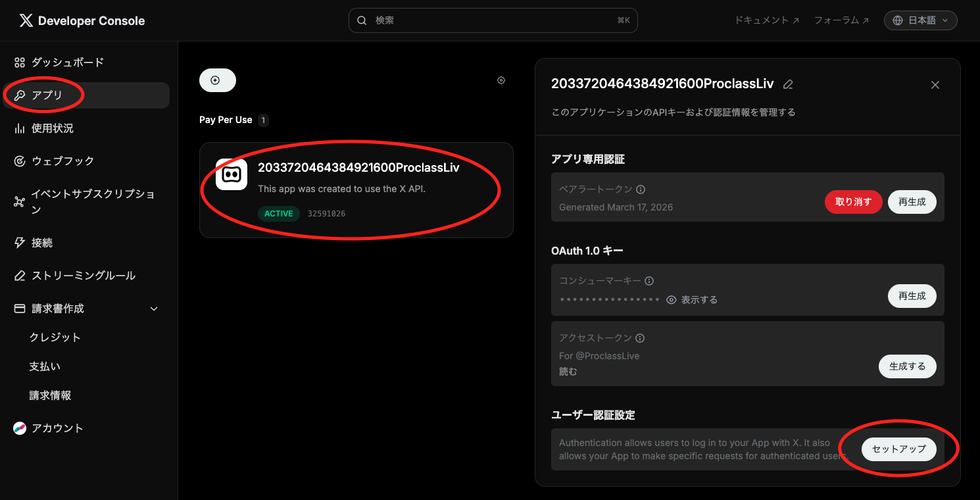Click the Billing card icon
Viewport: 980px width, 500px height.
pos(20,309)
